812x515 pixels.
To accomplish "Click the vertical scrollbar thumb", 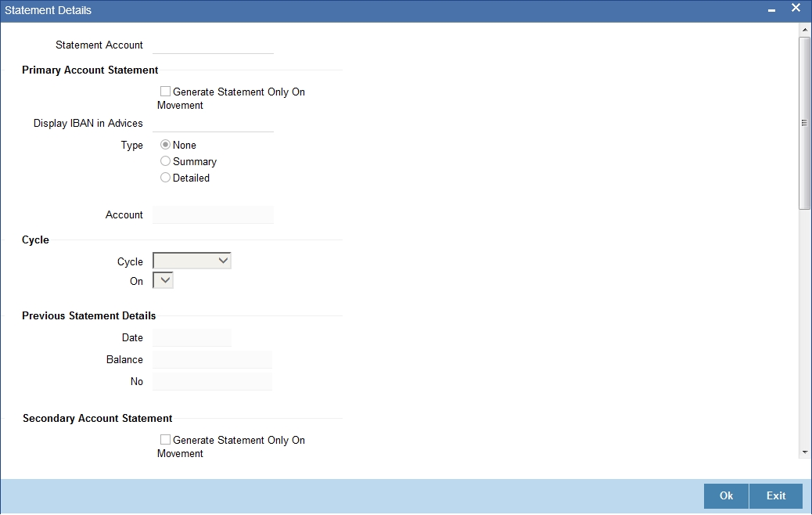I will pyautogui.click(x=805, y=124).
